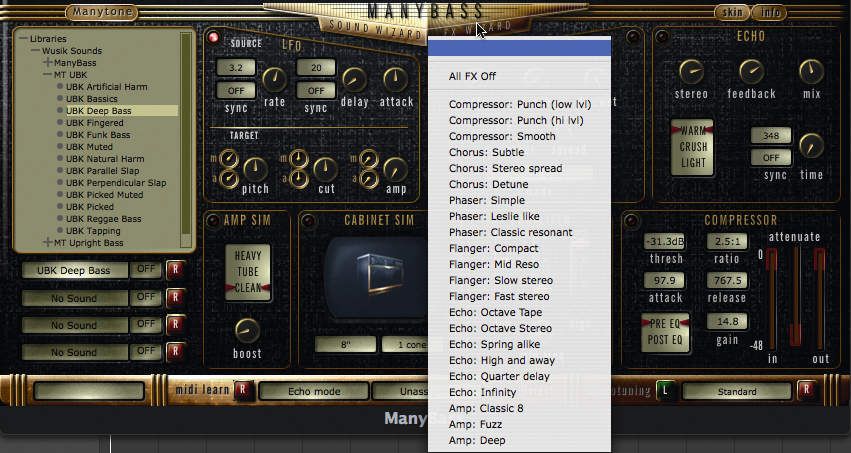Click the info button

click(x=770, y=12)
